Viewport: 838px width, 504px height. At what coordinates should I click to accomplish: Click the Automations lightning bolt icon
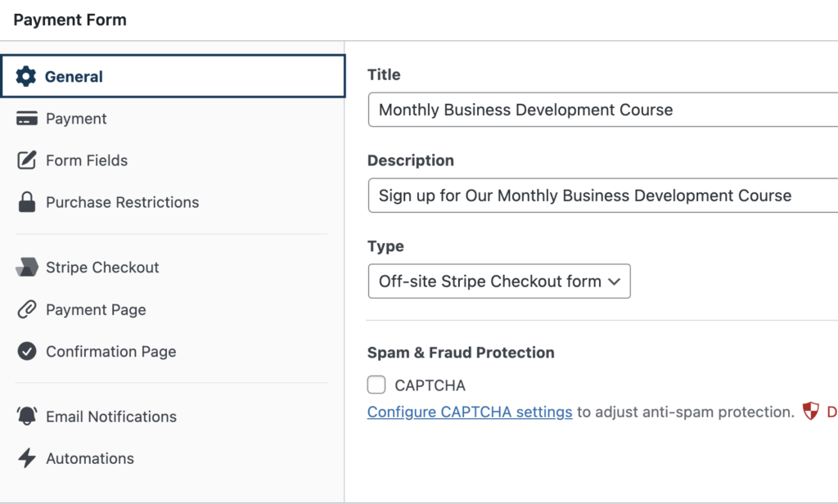coord(27,459)
